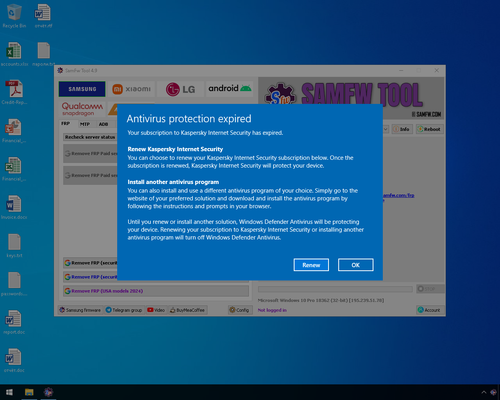Click the SamFw Tool title bar app icon
The image size is (500, 400).
coord(60,70)
